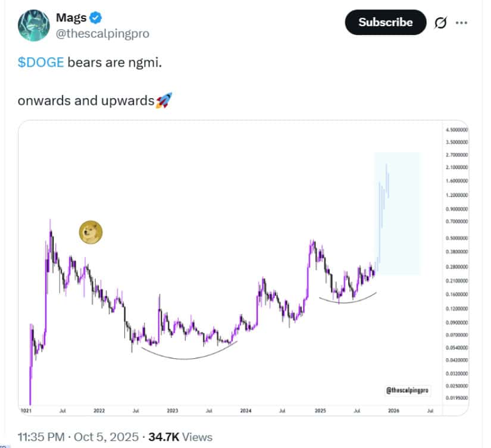Click the Mags display name
The image size is (491, 448).
coord(70,17)
